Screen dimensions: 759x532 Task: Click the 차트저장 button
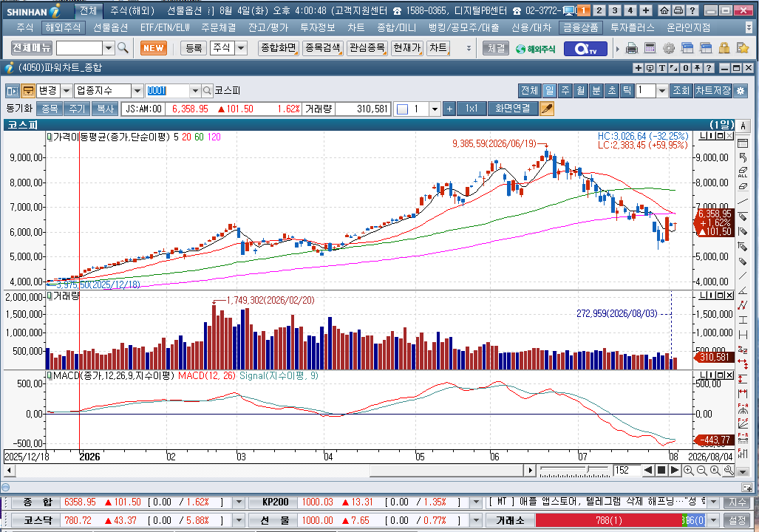click(x=713, y=91)
